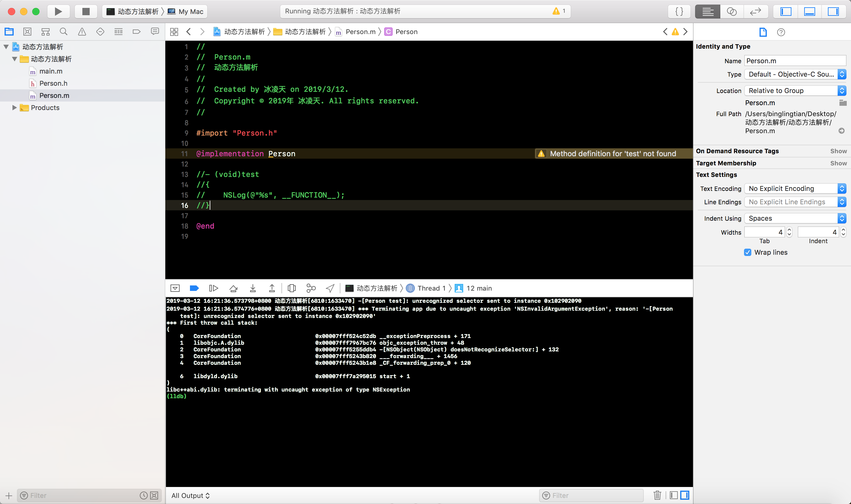Open the Find navigator magnifier icon
The image size is (851, 504).
[64, 32]
